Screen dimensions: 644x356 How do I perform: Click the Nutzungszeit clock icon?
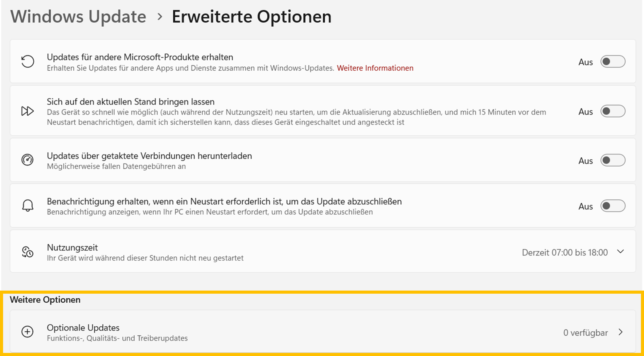click(27, 252)
